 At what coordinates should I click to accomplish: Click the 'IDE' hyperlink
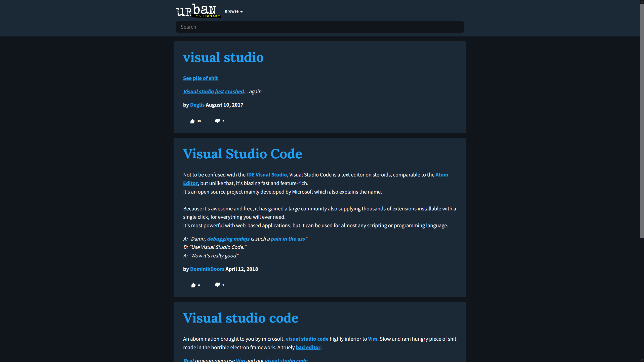[x=250, y=175]
